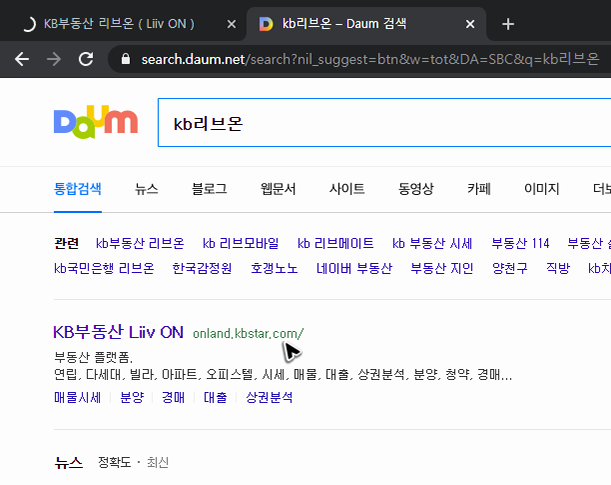Click related search 부동산 지인
This screenshot has height=485, width=611.
pyautogui.click(x=442, y=268)
